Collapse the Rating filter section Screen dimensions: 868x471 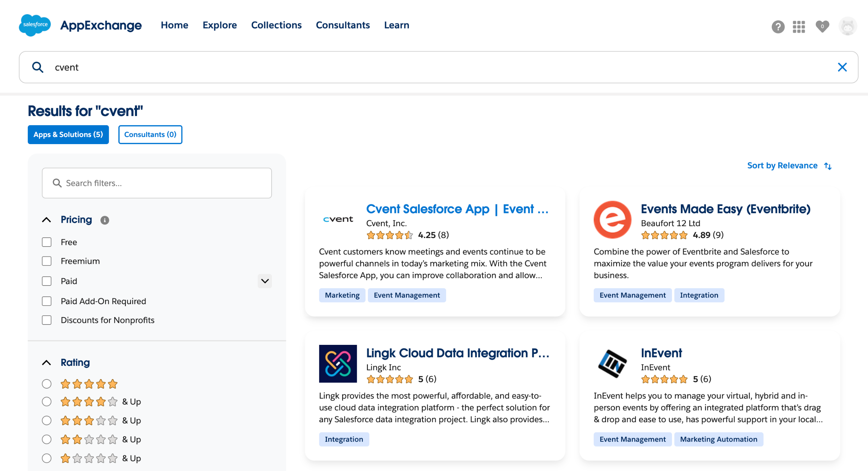pyautogui.click(x=47, y=363)
